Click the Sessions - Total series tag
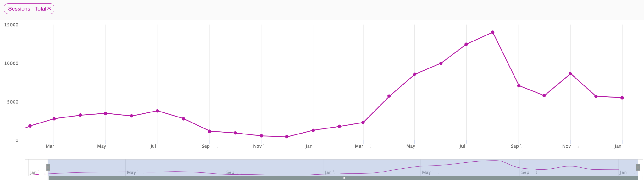 [x=27, y=9]
